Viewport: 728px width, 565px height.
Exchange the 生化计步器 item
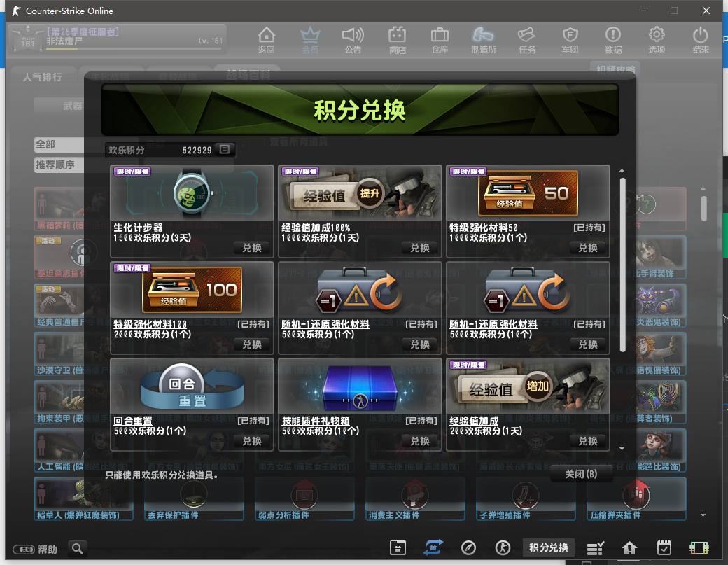(x=252, y=248)
